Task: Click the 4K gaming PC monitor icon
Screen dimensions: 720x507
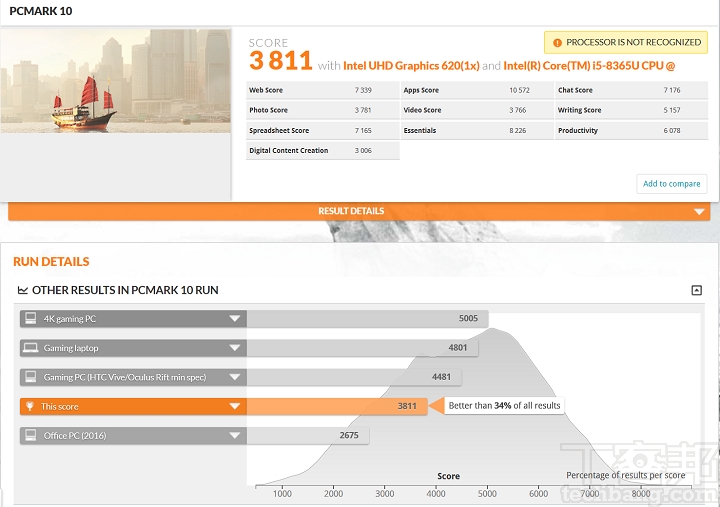Action: pos(30,319)
